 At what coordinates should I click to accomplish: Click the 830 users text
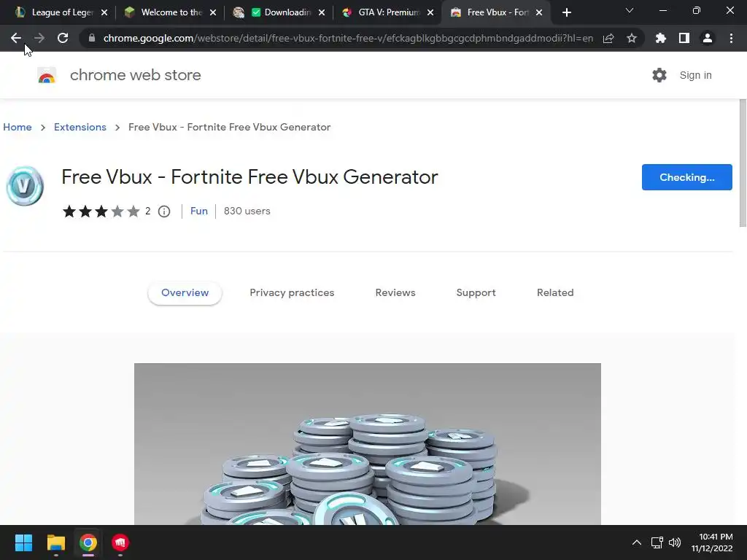(x=247, y=211)
